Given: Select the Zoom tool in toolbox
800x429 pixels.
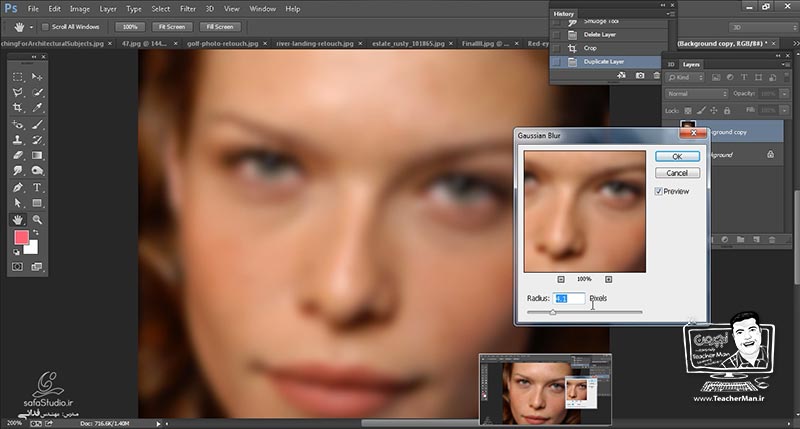Looking at the screenshot, I should click(37, 219).
